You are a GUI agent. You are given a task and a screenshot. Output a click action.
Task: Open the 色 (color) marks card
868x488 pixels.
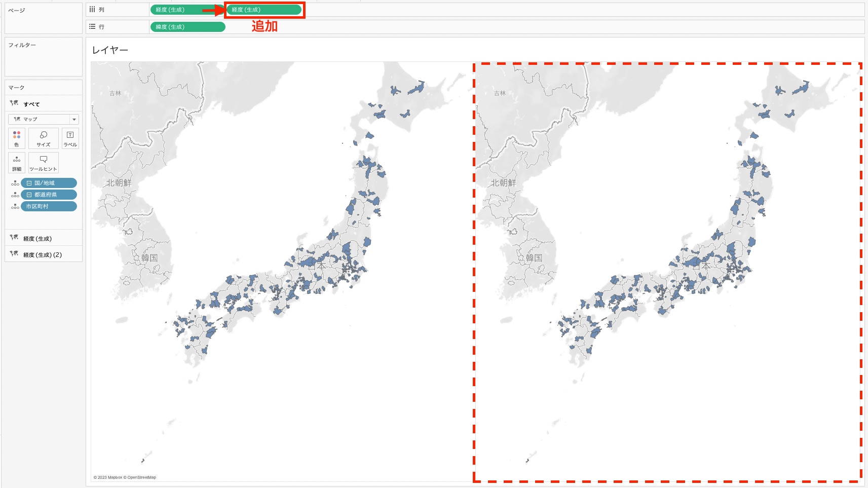[x=17, y=138]
